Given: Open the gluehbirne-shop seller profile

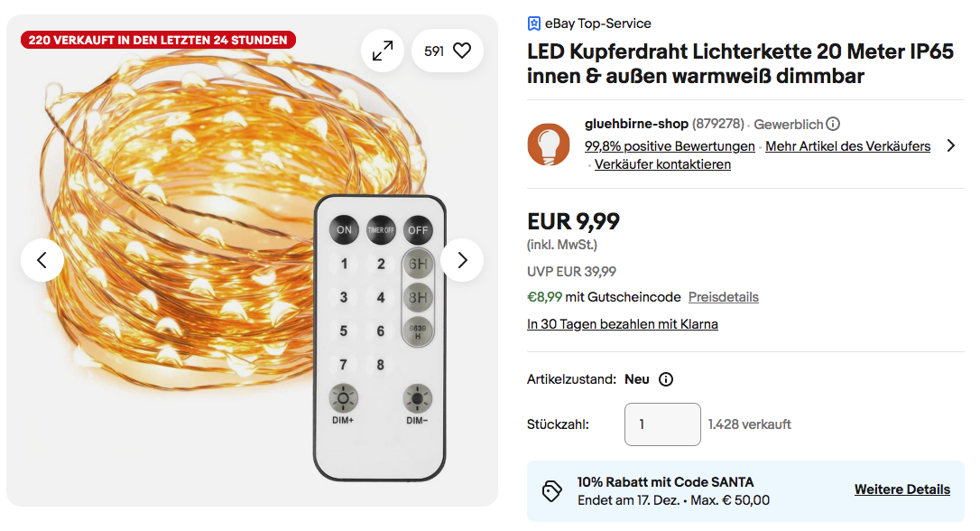Looking at the screenshot, I should (x=636, y=124).
